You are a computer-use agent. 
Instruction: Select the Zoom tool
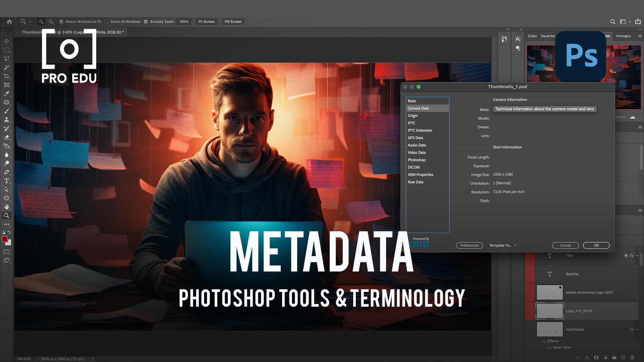click(x=6, y=216)
